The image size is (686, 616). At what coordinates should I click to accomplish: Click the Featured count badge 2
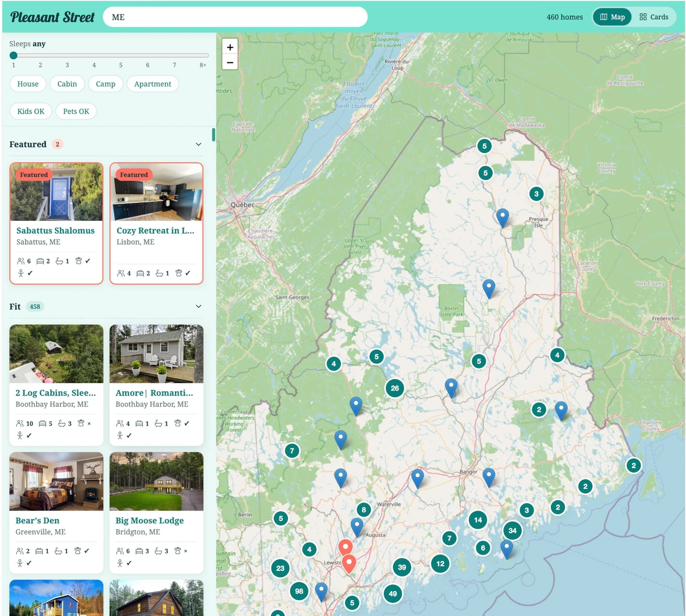pos(58,144)
